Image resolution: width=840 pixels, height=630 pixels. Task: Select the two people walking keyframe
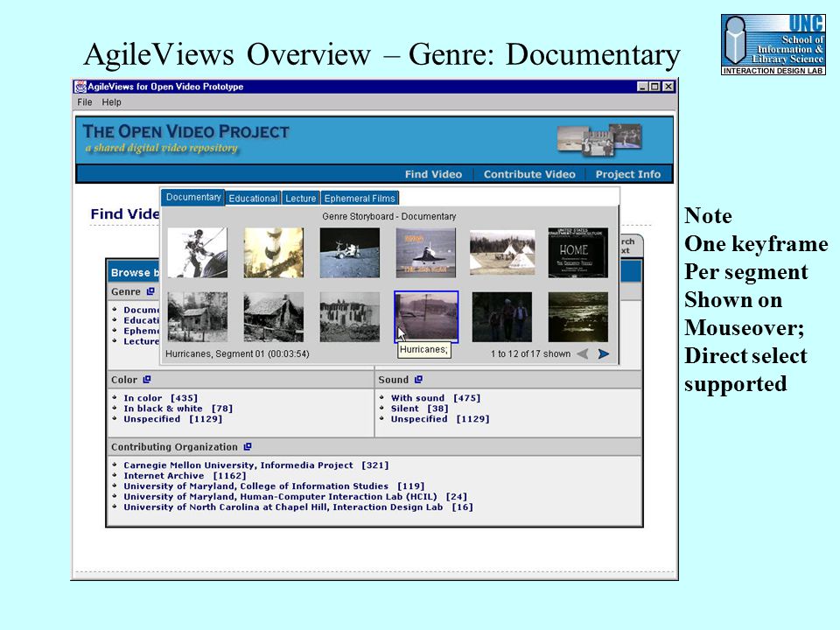click(x=502, y=317)
